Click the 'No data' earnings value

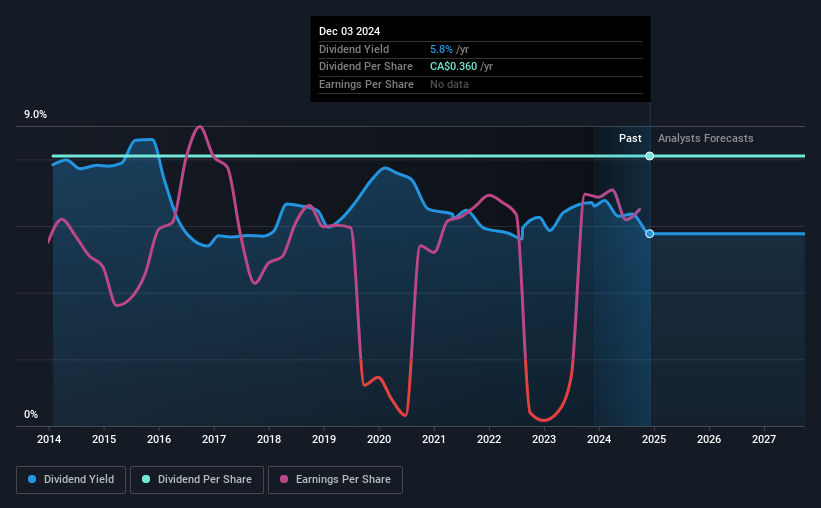[449, 84]
